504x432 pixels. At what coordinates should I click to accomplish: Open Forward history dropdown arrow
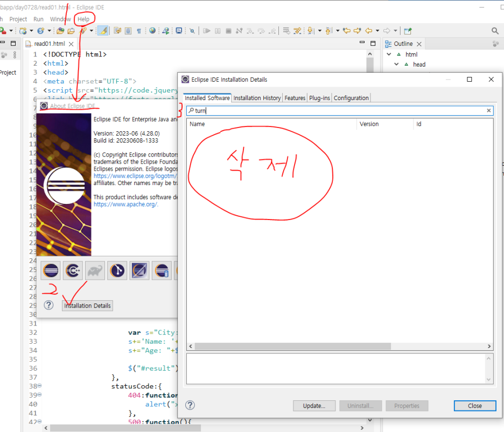pyautogui.click(x=395, y=31)
